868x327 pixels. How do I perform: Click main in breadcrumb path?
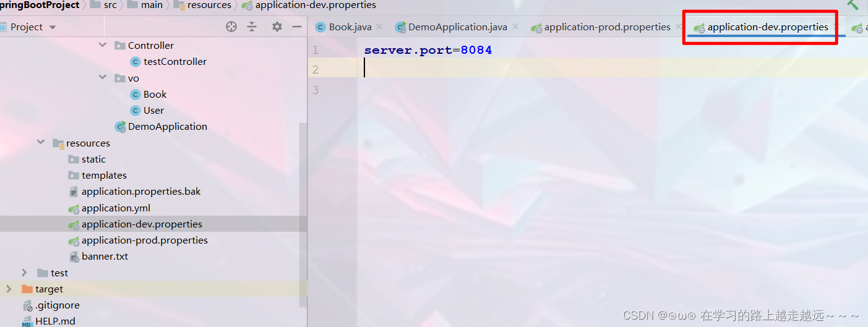tap(151, 5)
